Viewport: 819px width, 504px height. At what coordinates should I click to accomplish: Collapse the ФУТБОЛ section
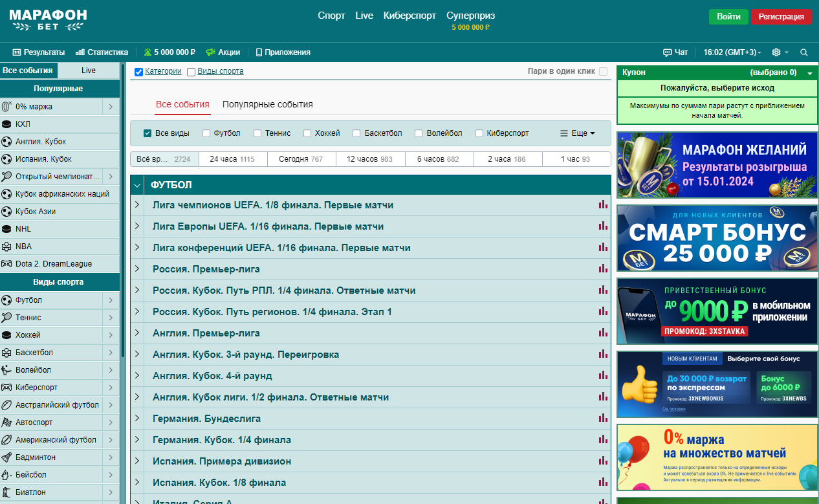(137, 185)
